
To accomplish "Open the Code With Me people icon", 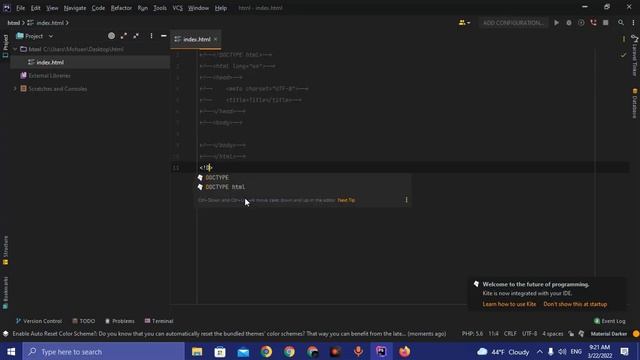I will pyautogui.click(x=464, y=23).
